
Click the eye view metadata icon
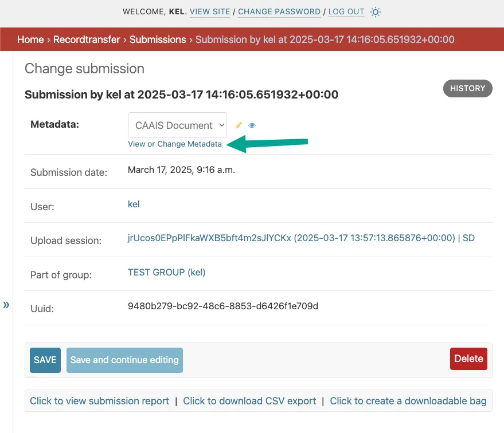coord(252,125)
